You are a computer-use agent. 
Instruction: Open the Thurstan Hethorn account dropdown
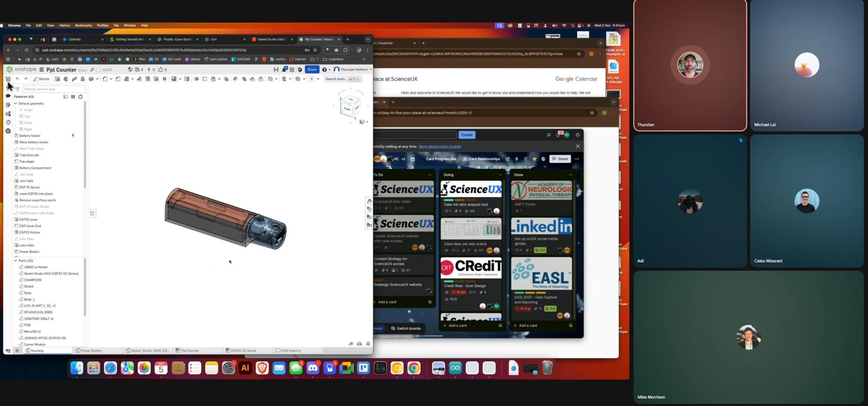[353, 69]
